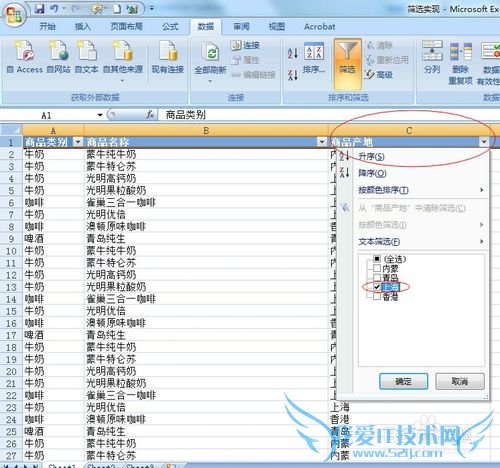
Task: Click Refresh All (全部刷新) icon
Action: pos(211,51)
